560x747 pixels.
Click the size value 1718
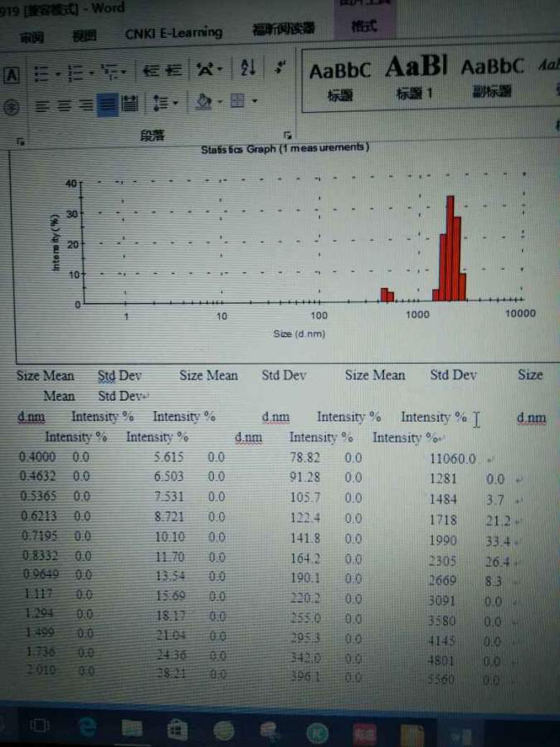tap(443, 520)
